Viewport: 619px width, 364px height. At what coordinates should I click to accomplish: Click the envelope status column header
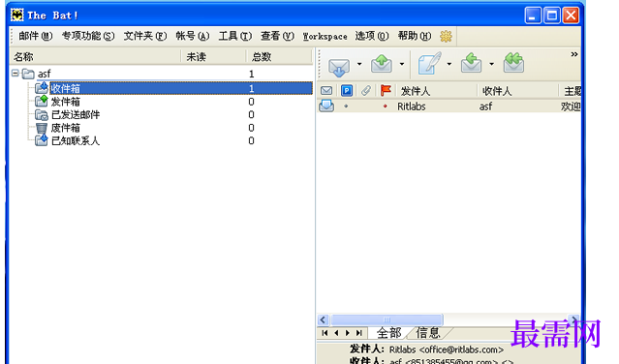pyautogui.click(x=326, y=91)
